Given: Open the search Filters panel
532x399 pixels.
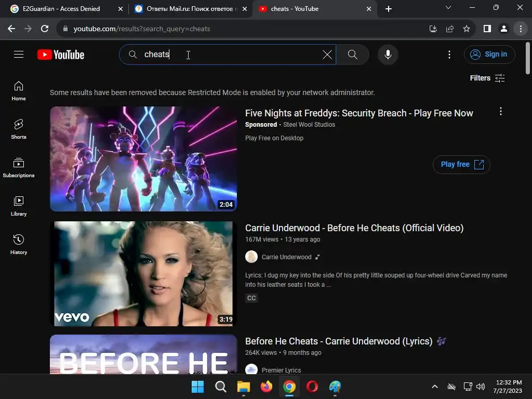Looking at the screenshot, I should point(487,78).
